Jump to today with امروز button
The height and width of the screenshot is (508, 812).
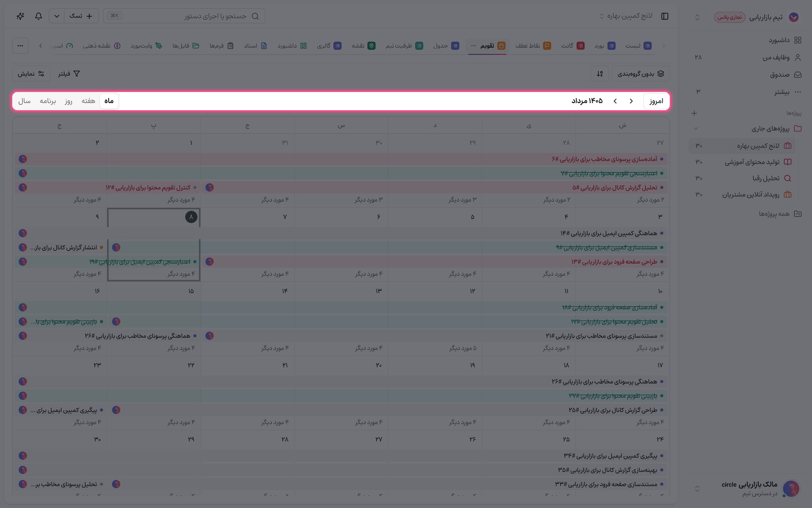(656, 101)
